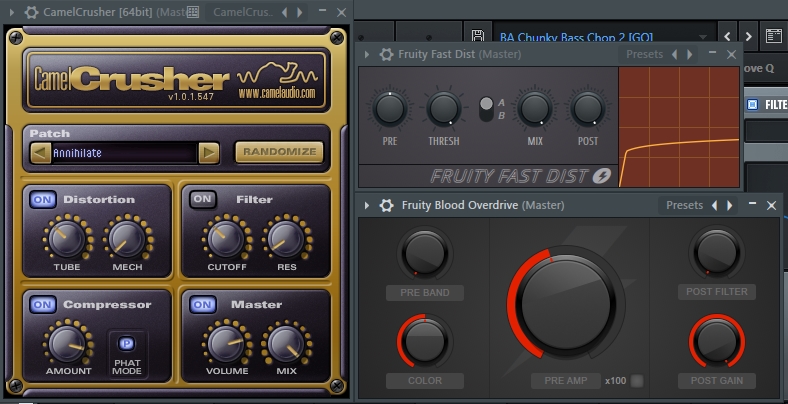
Task: Click the POST FILTER knob
Action: click(717, 253)
